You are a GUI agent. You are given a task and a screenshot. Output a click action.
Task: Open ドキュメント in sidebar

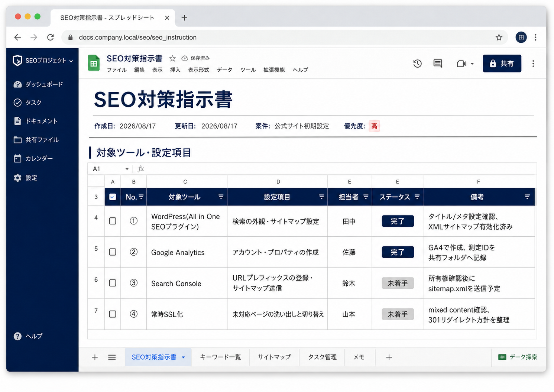(x=36, y=121)
